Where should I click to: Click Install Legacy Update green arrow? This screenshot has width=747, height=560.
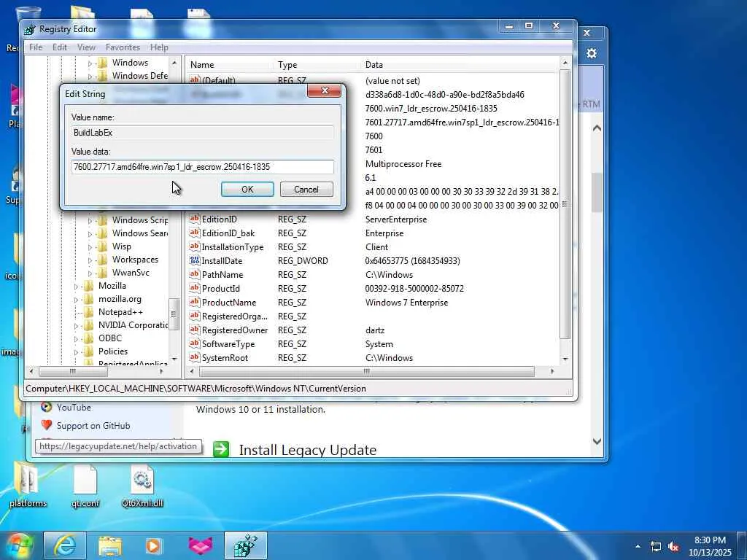coord(221,449)
